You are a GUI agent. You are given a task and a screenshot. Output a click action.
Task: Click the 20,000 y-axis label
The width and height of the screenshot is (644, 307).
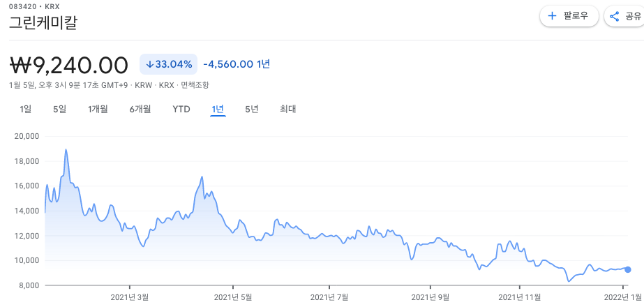pyautogui.click(x=27, y=137)
